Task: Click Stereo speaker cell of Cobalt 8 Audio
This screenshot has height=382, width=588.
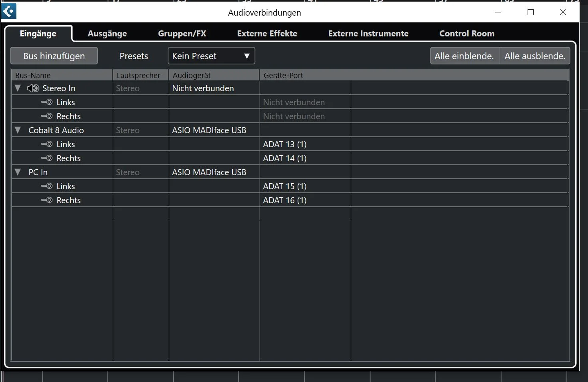Action: point(141,130)
